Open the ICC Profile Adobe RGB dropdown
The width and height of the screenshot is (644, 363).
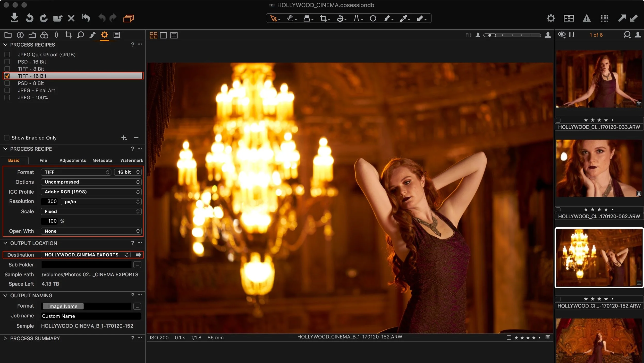click(x=91, y=192)
